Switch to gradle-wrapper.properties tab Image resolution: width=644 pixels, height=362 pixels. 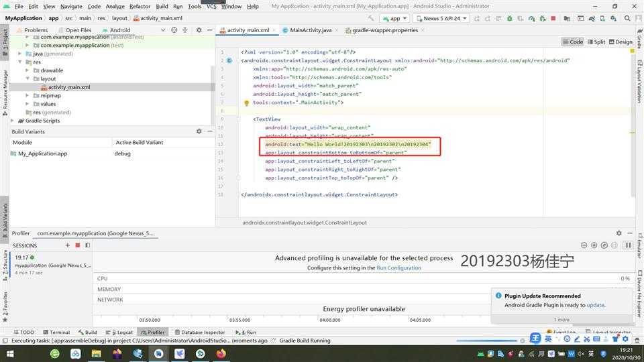[x=385, y=30]
